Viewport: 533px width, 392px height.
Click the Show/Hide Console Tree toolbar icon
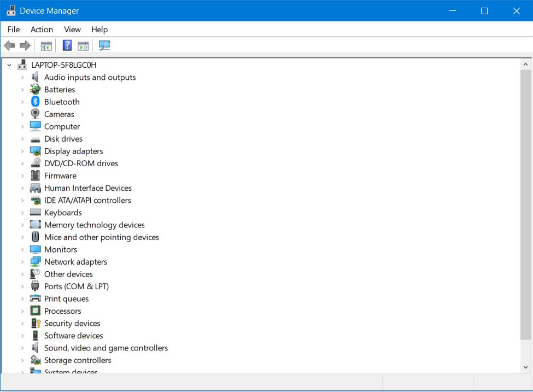(46, 45)
